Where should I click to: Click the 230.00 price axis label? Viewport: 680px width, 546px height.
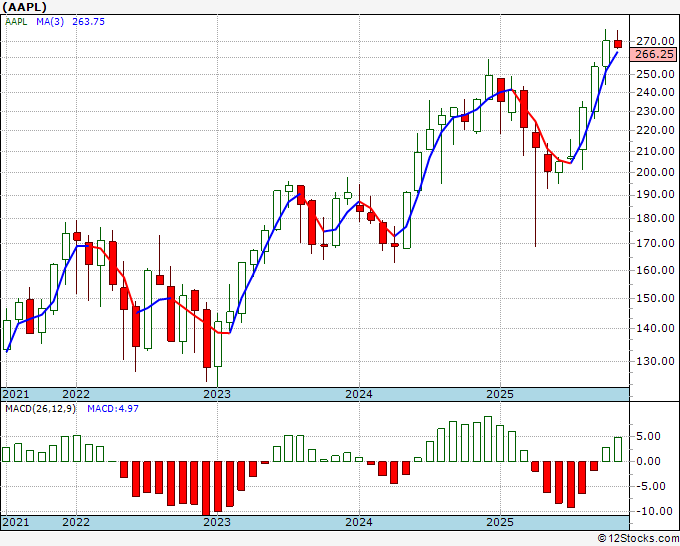pyautogui.click(x=655, y=111)
